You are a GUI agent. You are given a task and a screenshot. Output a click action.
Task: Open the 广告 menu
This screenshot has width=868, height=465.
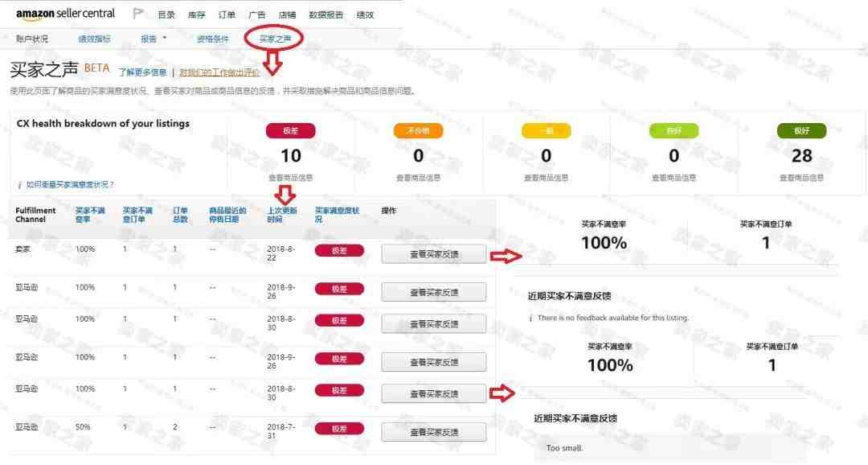coord(257,15)
